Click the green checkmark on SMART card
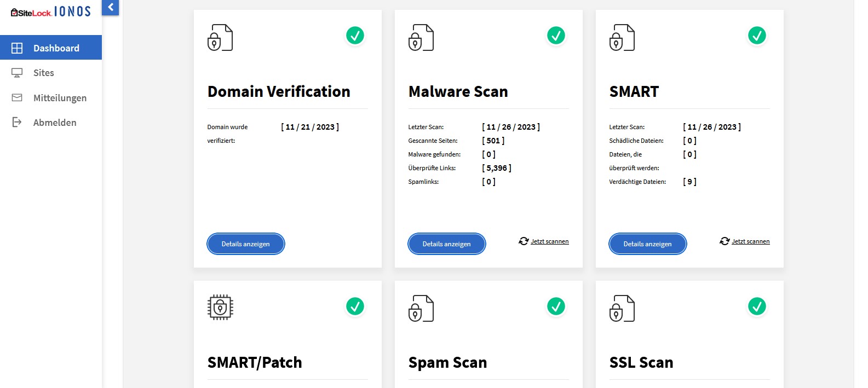Image resolution: width=868 pixels, height=388 pixels. (757, 36)
